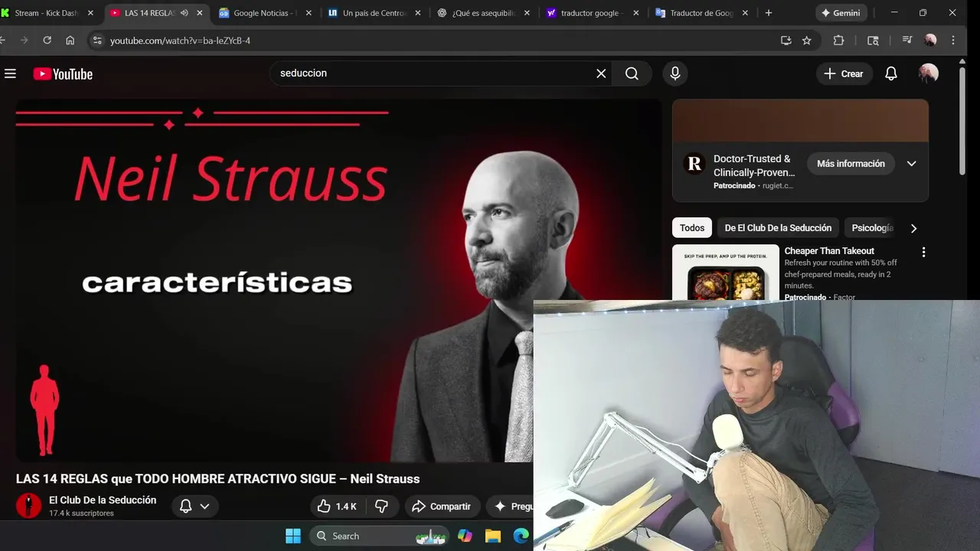980x551 pixels.
Task: Select De El Club De la Seducción chip
Action: click(x=778, y=228)
